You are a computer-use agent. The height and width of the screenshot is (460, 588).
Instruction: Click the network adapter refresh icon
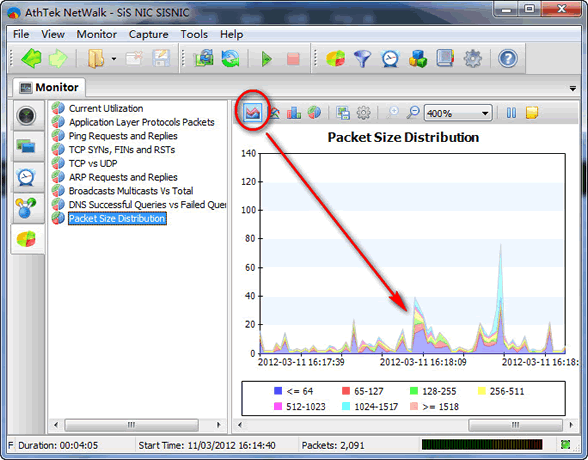point(204,58)
